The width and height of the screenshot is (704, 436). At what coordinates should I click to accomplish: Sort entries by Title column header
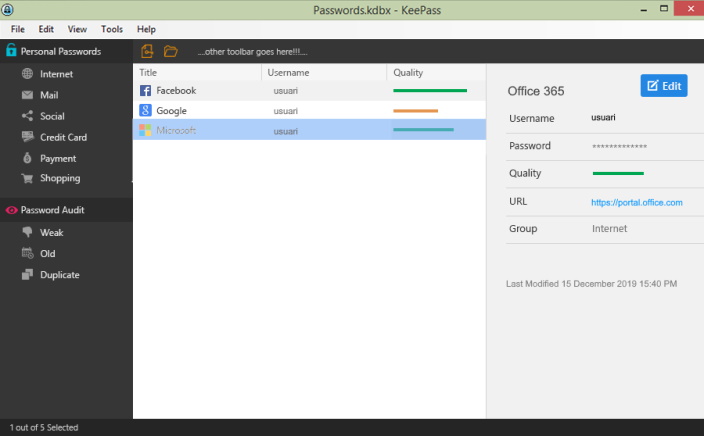(148, 73)
